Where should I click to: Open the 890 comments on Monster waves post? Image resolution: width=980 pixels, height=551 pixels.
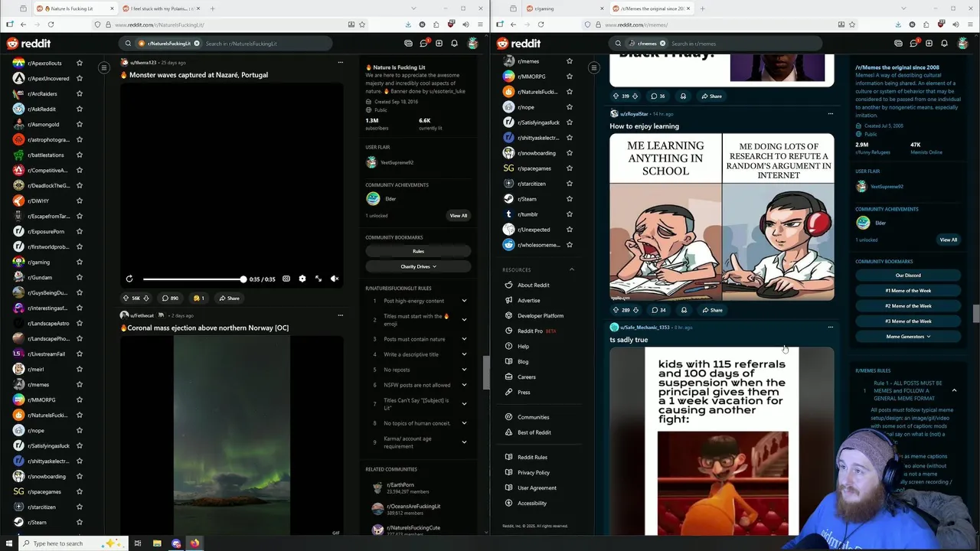coord(170,298)
